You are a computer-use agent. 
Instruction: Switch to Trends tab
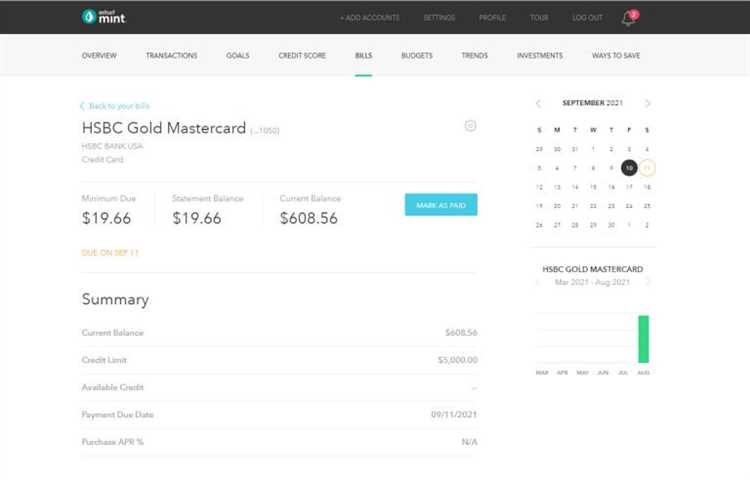474,55
